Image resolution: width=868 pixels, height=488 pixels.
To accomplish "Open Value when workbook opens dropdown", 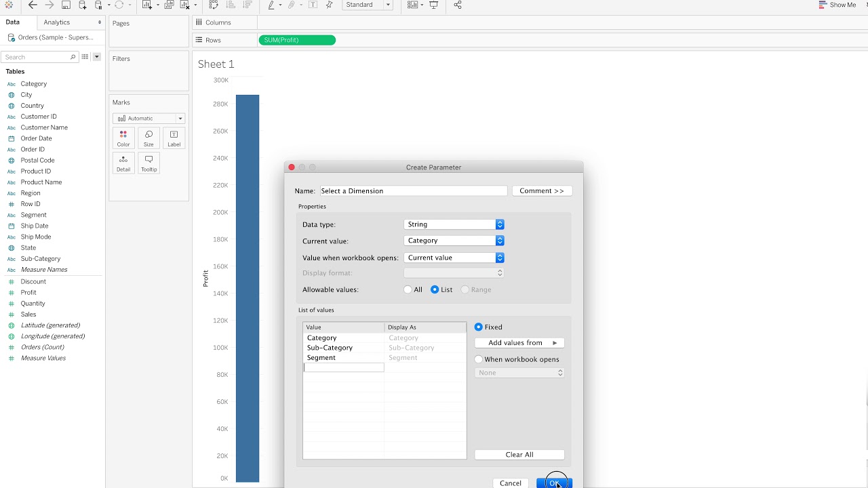I will (x=454, y=258).
